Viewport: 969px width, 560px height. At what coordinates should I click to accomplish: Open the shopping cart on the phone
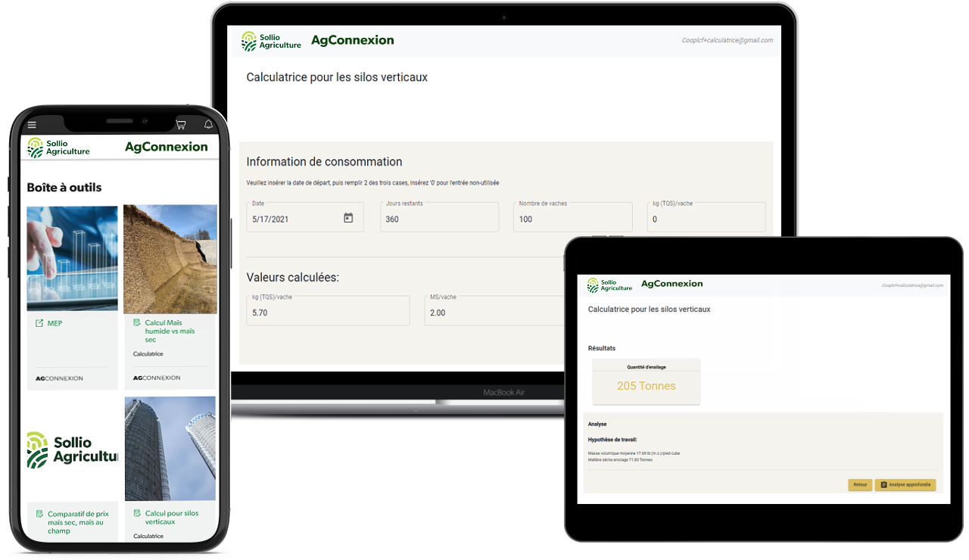point(181,125)
